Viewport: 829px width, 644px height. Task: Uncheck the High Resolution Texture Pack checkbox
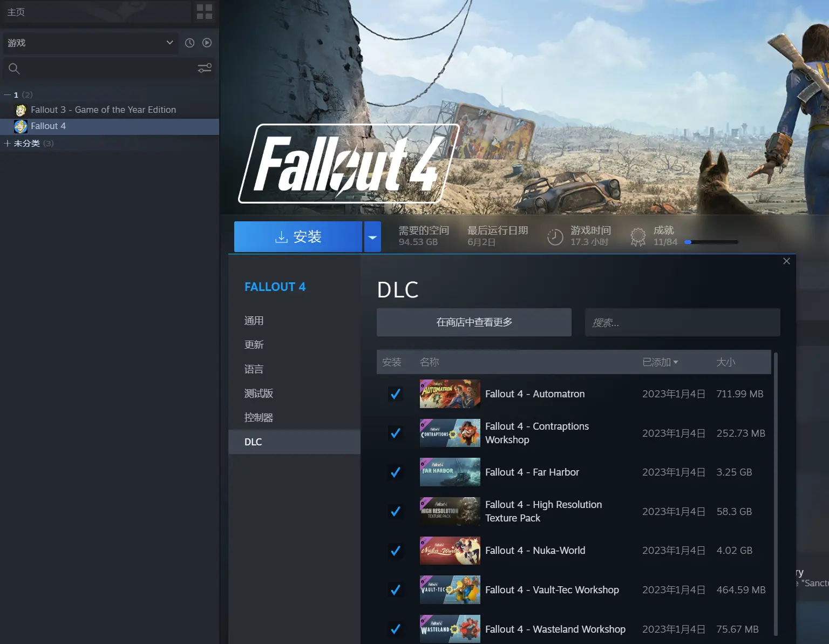[x=396, y=511]
